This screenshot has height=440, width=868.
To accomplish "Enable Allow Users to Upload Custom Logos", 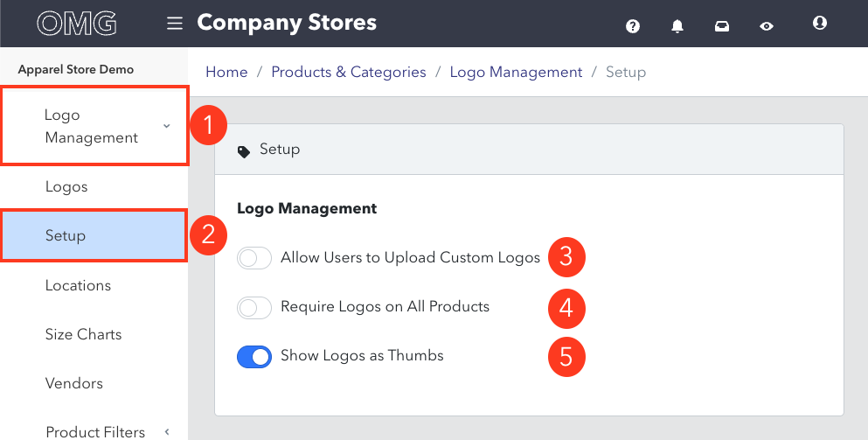I will click(254, 258).
